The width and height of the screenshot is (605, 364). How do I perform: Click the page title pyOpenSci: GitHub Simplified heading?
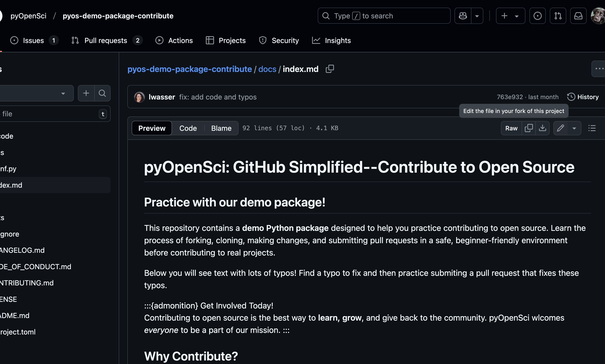click(x=359, y=167)
